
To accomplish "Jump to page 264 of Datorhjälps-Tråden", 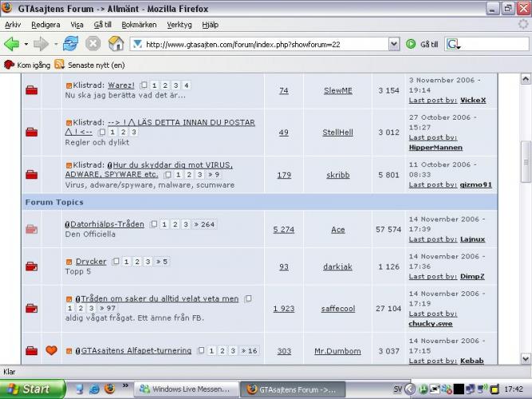I will pyautogui.click(x=207, y=225).
